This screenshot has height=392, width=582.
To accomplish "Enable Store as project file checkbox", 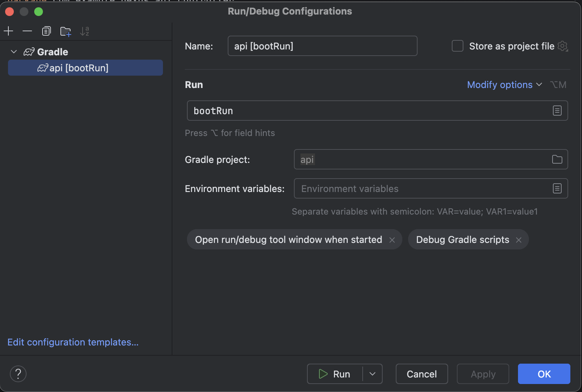I will (457, 46).
